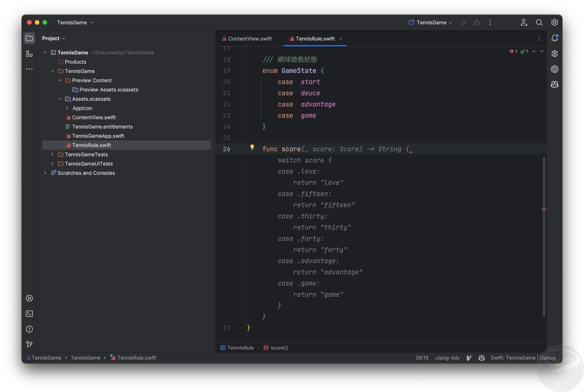Run the TennisGame app with the play icon
The height and width of the screenshot is (392, 584).
464,22
